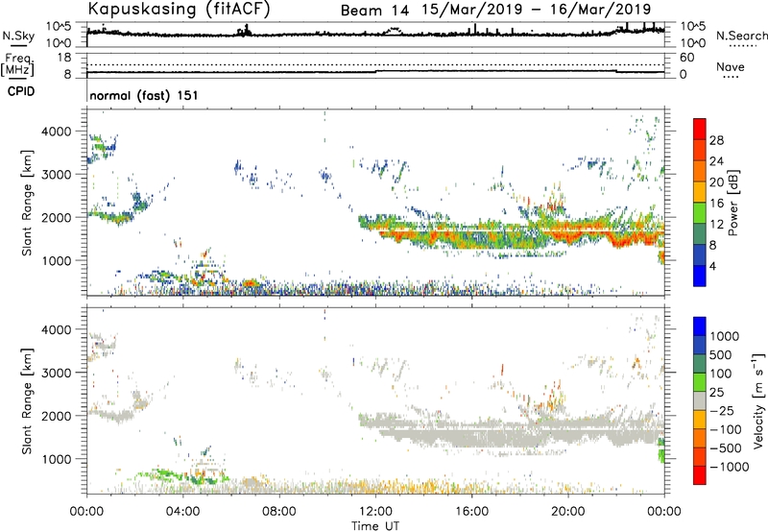Image resolution: width=768 pixels, height=532 pixels.
Task: Select the 12:00 time tick label
Action: 375,512
